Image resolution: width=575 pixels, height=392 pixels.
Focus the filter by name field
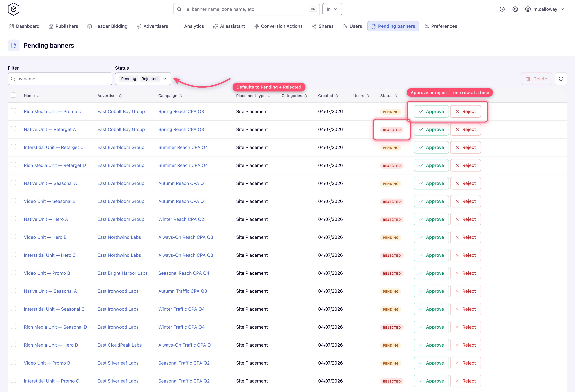[x=60, y=79]
